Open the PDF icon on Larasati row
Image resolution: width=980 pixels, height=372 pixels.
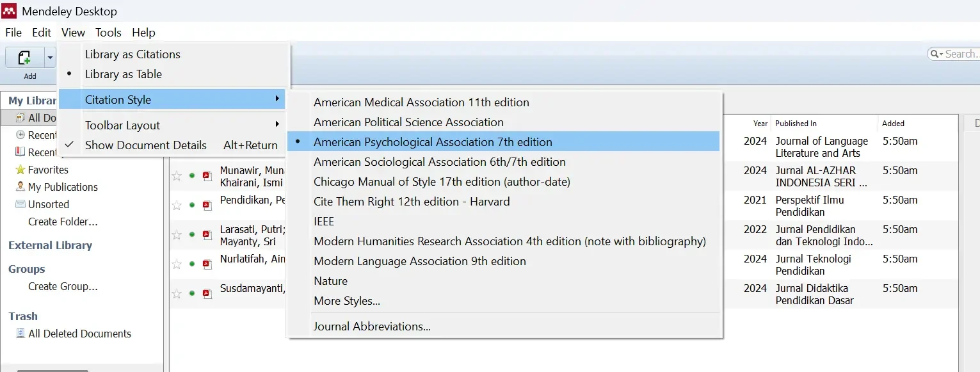click(x=207, y=235)
